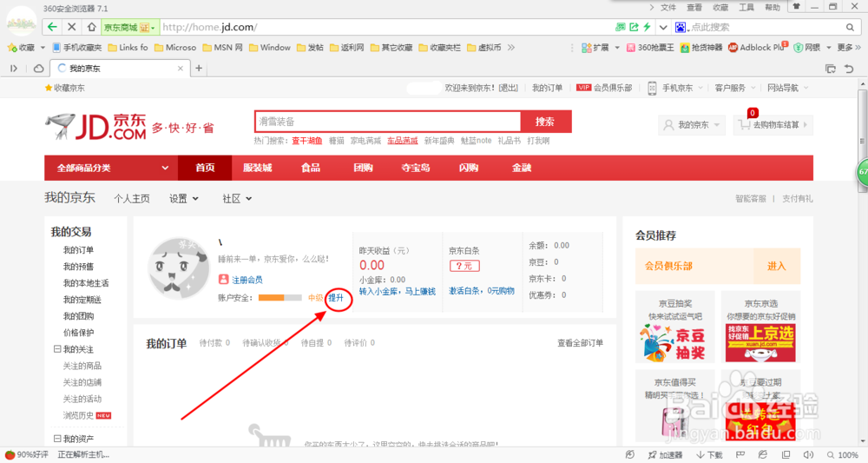This screenshot has width=868, height=463.
Task: Open the 手机收藏夹 bookmark
Action: (x=77, y=48)
